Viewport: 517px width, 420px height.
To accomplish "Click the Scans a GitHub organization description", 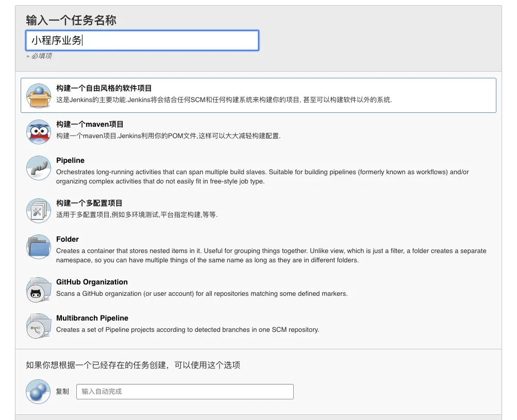I will click(202, 294).
